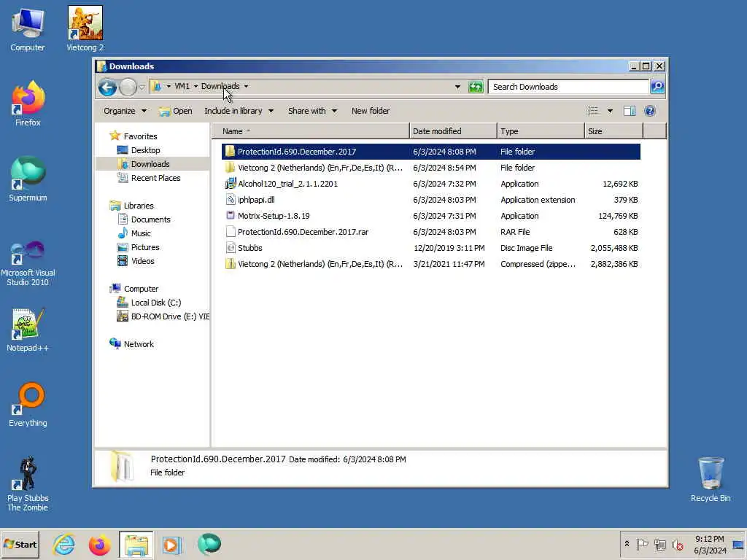Sort by Date modified column

pos(452,131)
